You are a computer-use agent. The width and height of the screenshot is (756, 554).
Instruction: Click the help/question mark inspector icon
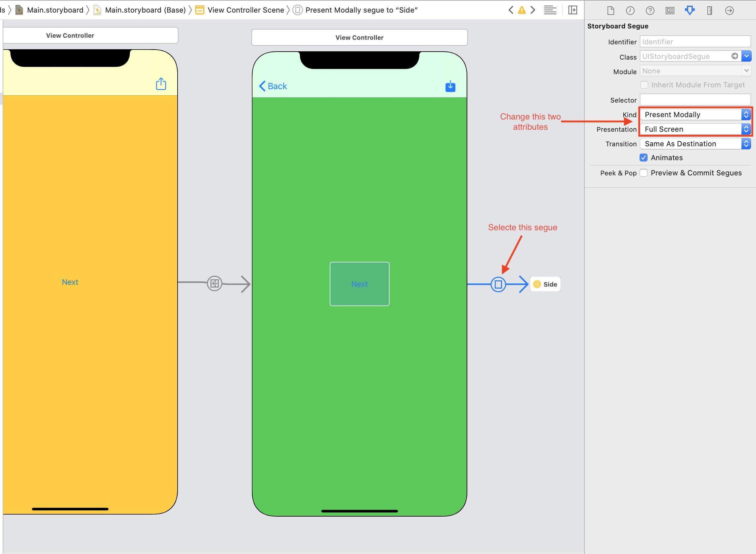[651, 10]
